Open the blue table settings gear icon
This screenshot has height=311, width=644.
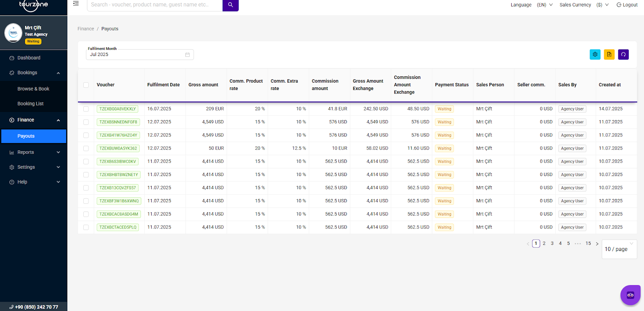pos(595,54)
